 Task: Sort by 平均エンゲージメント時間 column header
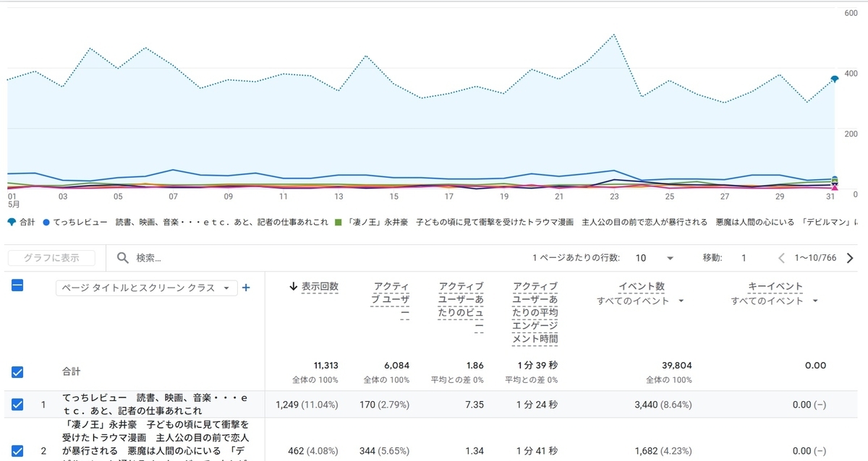coord(535,313)
